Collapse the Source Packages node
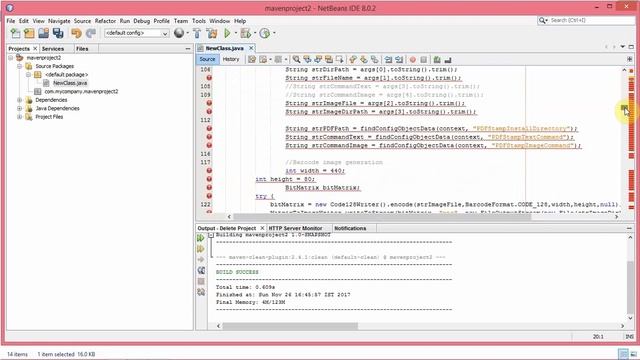Screen dimensions: 640x360 click(x=19, y=66)
